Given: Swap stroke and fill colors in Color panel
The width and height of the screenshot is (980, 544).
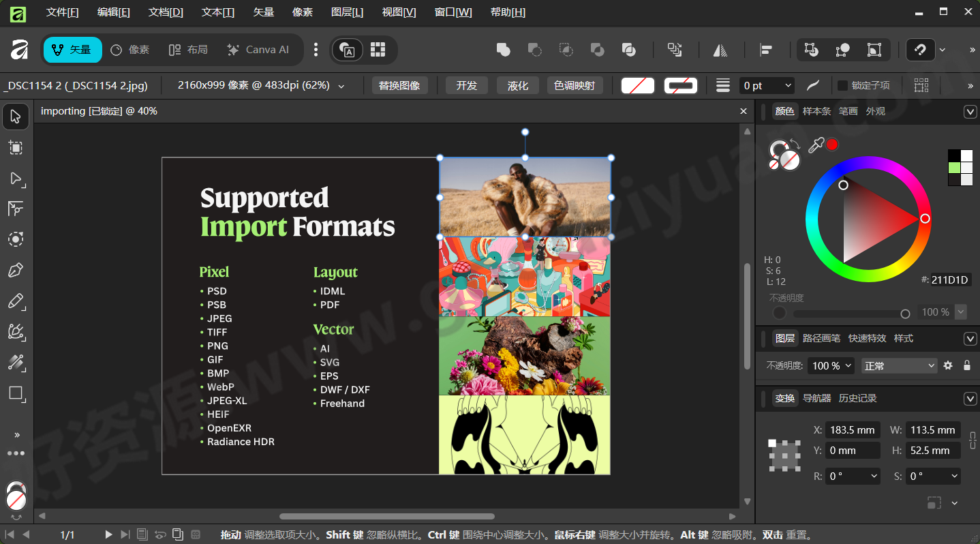Looking at the screenshot, I should click(x=795, y=144).
